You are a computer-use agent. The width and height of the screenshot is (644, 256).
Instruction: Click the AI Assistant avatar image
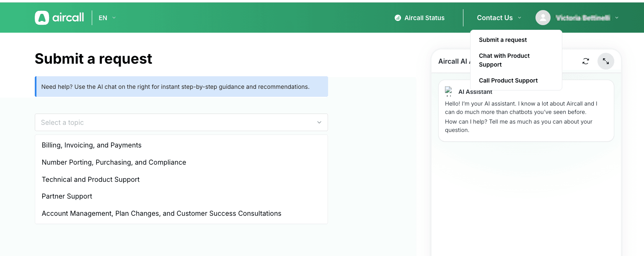tap(449, 91)
